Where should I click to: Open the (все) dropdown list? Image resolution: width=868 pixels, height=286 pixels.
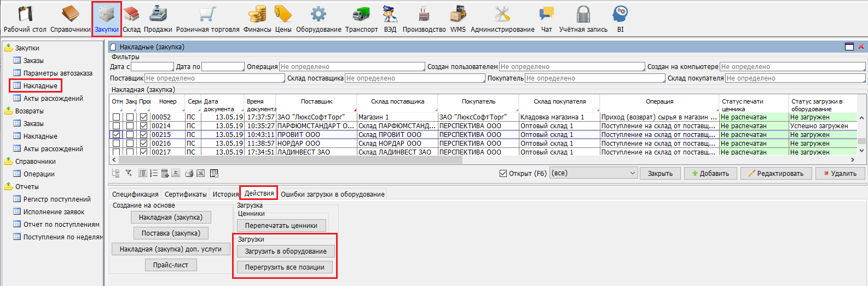point(593,173)
